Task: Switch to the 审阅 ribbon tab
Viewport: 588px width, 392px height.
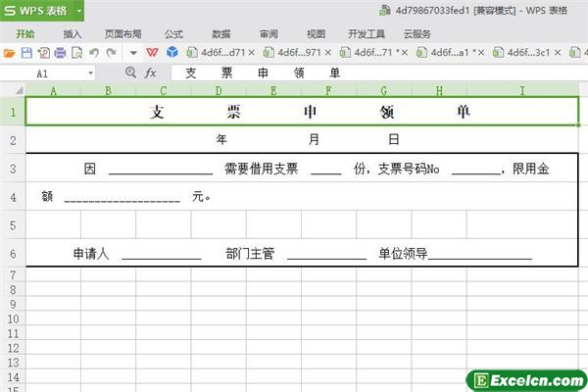Action: click(x=269, y=34)
